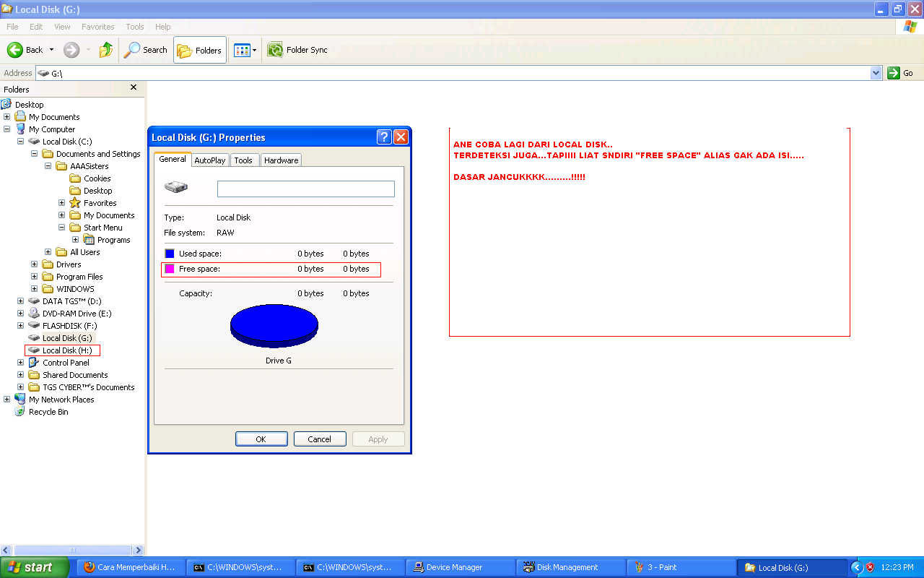The image size is (924, 578).
Task: Click the help question mark in the Properties dialog
Action: (x=383, y=137)
